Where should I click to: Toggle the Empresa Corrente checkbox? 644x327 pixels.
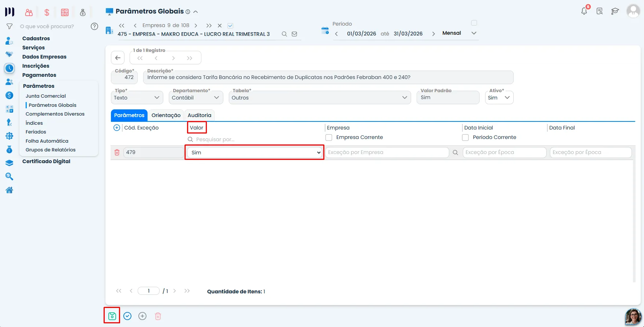(329, 138)
